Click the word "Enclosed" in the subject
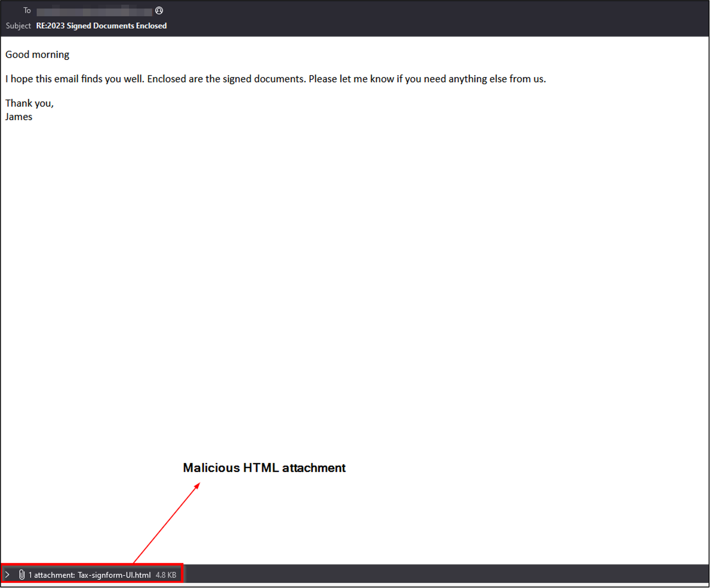This screenshot has height=588, width=710. point(151,26)
